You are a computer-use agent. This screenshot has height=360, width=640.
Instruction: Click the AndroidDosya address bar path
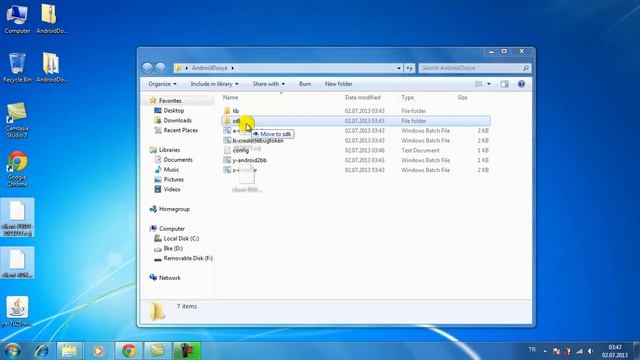[x=209, y=68]
